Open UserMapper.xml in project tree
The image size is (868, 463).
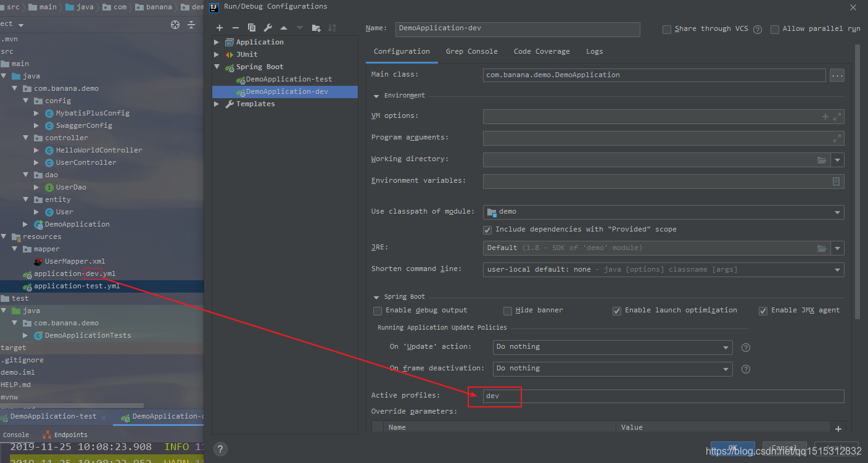tap(75, 261)
